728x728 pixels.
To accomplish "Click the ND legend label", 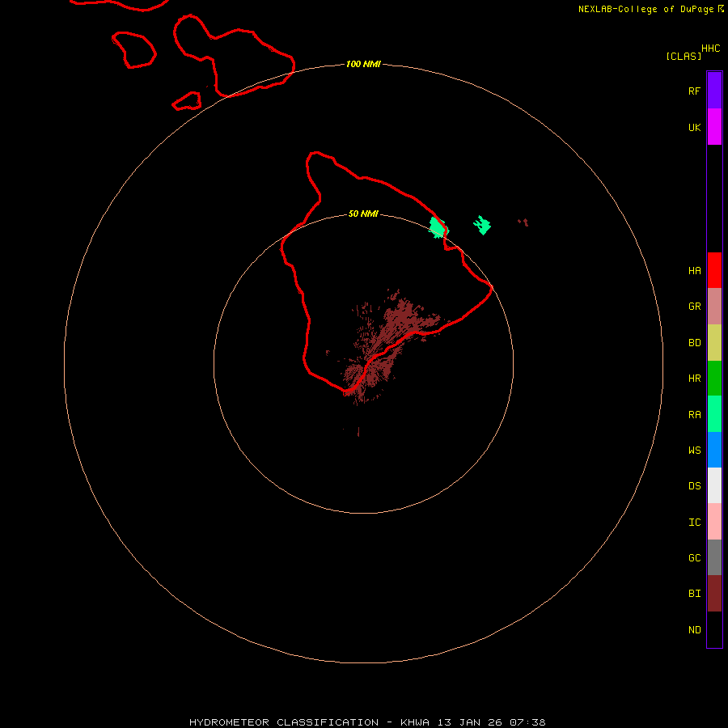I will click(694, 630).
